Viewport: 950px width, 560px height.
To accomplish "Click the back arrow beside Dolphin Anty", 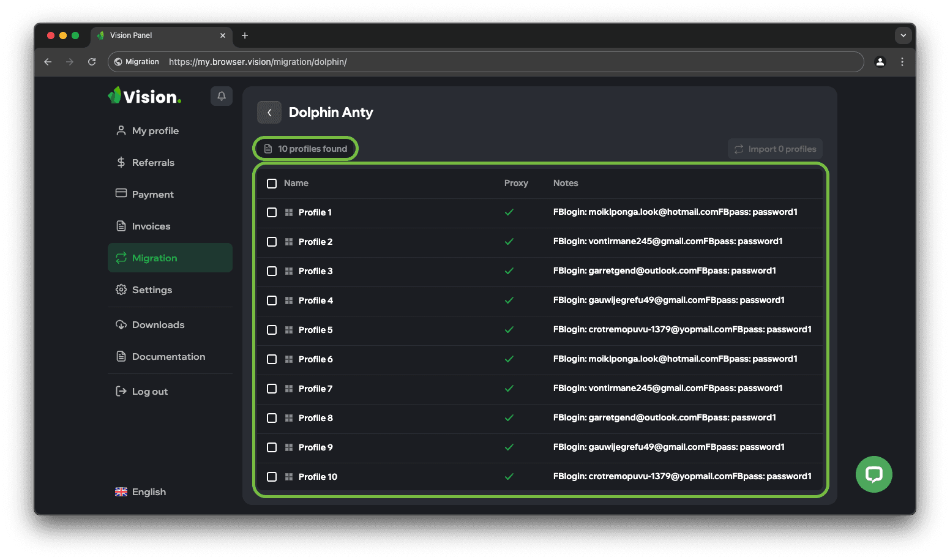I will pos(269,113).
